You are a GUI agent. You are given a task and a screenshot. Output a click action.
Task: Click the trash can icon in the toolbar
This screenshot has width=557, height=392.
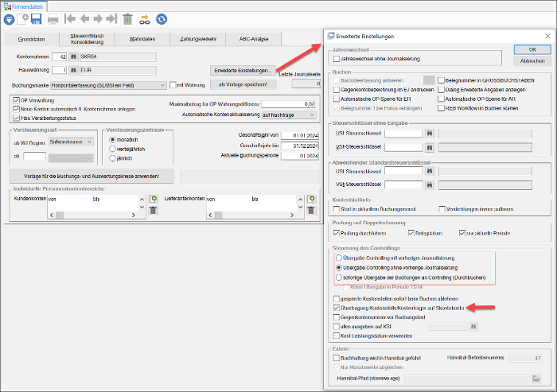point(127,19)
